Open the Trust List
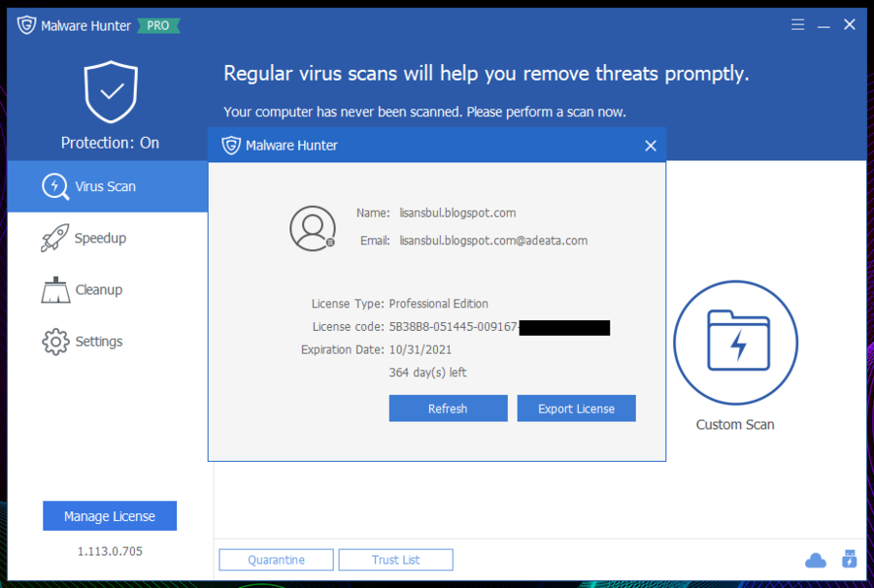Image resolution: width=874 pixels, height=588 pixels. point(396,560)
